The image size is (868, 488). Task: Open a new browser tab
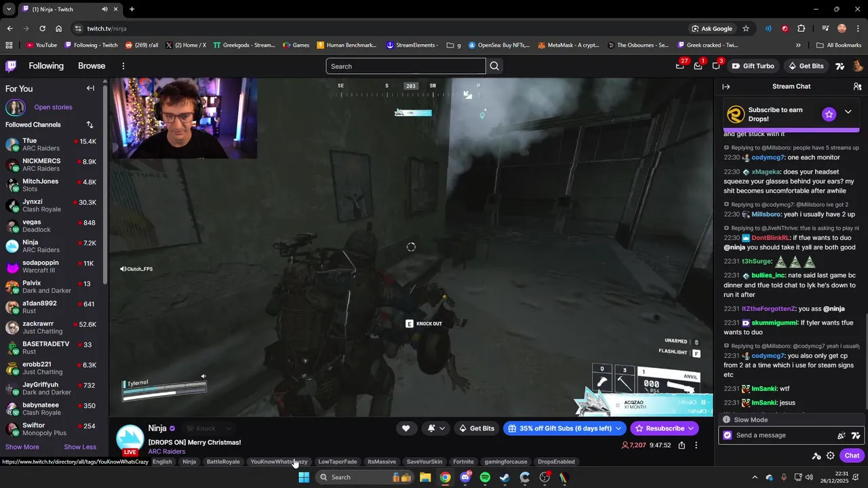point(132,9)
